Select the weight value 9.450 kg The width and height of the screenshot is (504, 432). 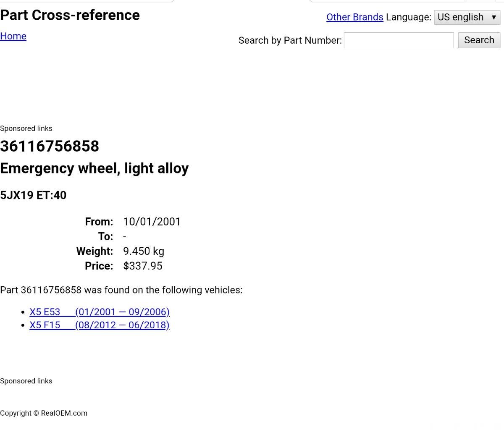[x=144, y=251]
